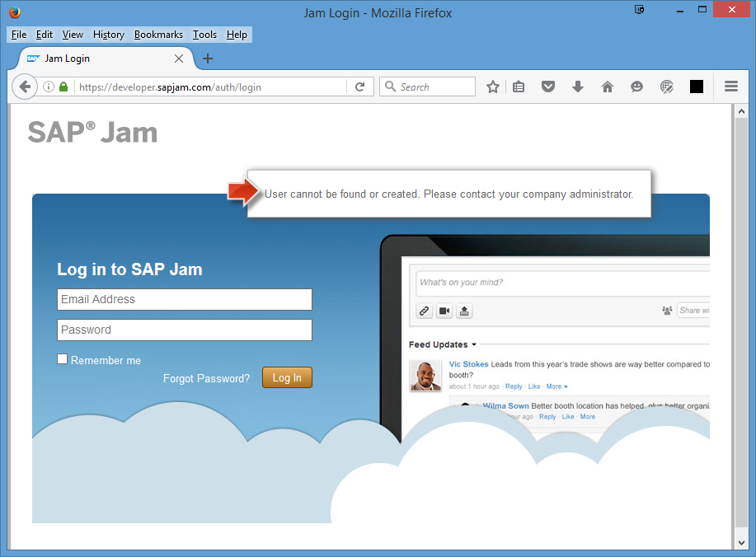Click the What's on your mind? box

point(562,283)
